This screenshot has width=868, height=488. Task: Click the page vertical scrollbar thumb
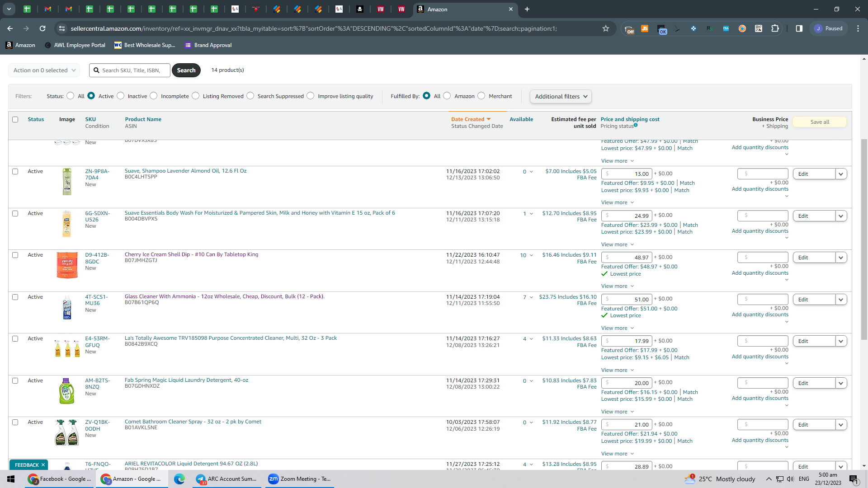[864, 239]
